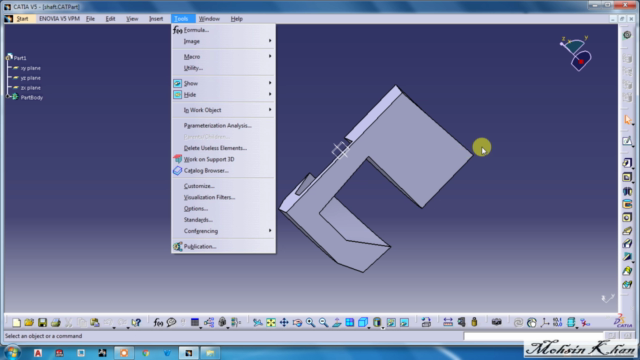640x360 pixels.
Task: Open the Hide submenu
Action: [223, 95]
